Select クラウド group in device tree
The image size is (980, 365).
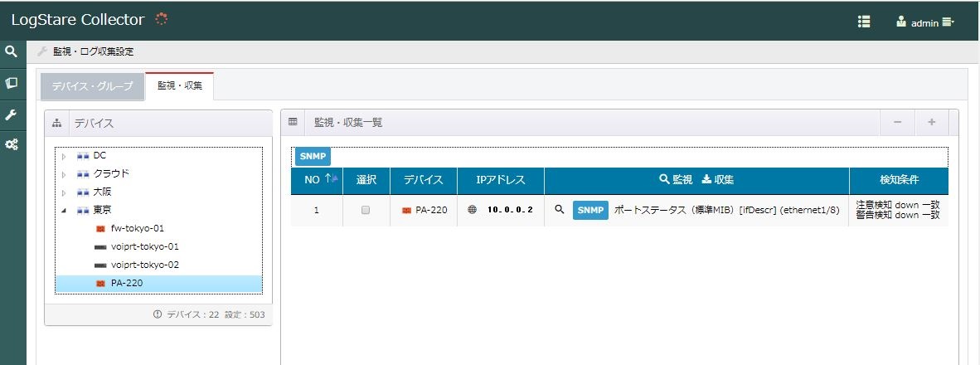(111, 173)
